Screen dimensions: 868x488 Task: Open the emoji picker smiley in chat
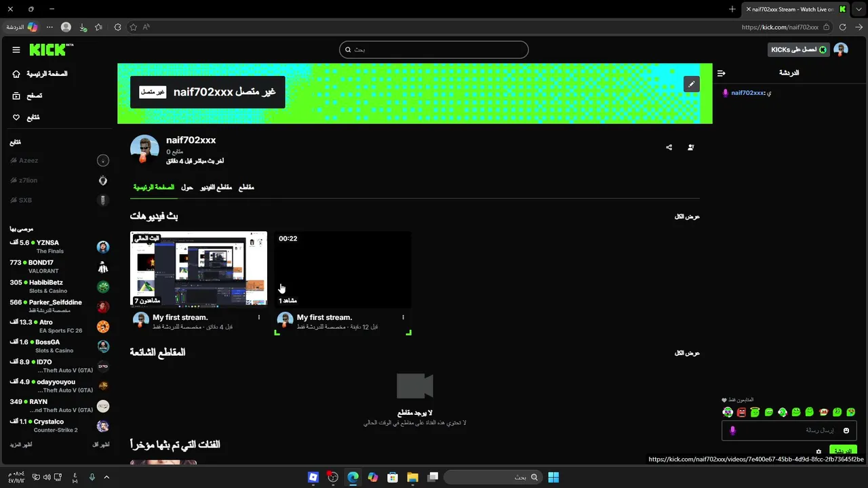(846, 430)
